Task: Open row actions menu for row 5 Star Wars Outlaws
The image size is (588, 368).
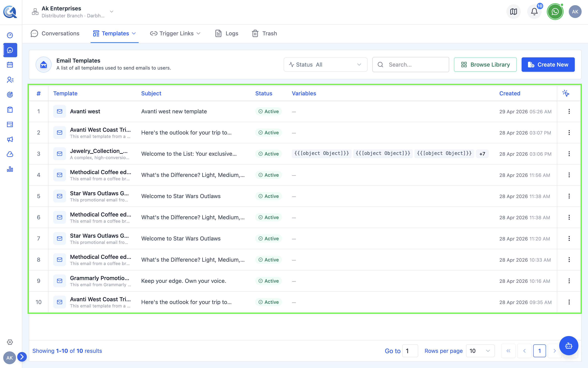Action: [569, 196]
